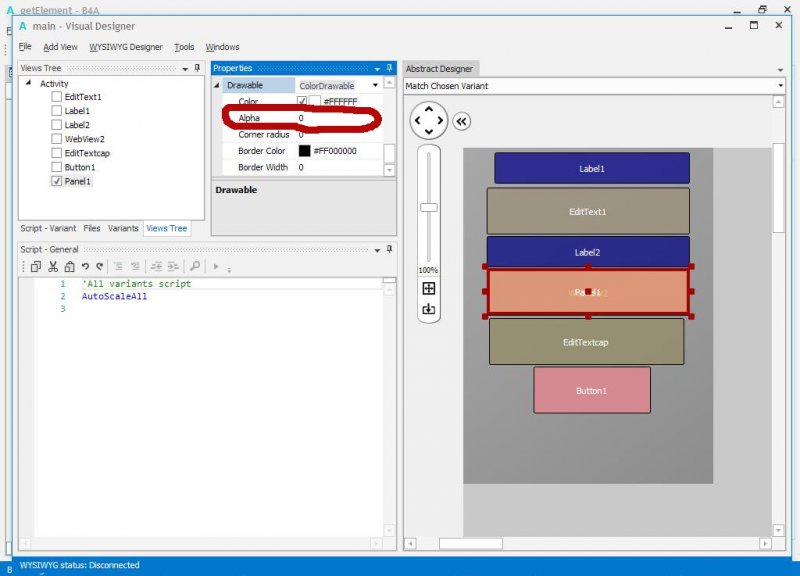Tick the WebView2 checkbox

click(57, 139)
